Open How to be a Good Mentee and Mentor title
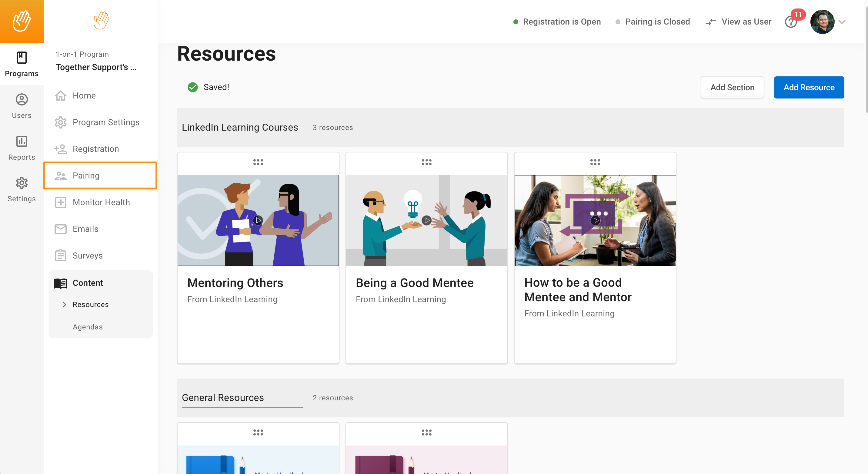Image resolution: width=868 pixels, height=474 pixels. click(x=578, y=290)
